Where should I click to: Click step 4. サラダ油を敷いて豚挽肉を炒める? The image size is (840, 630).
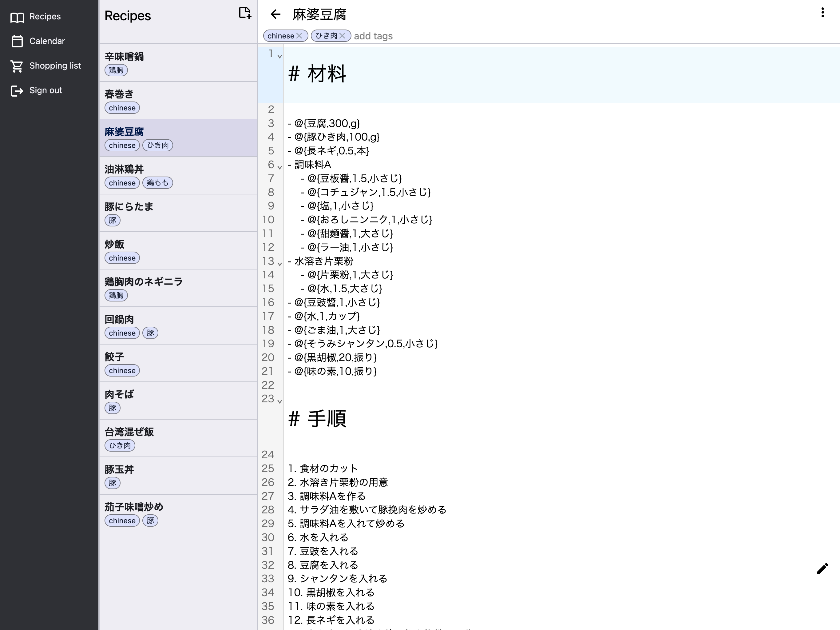pos(367,509)
